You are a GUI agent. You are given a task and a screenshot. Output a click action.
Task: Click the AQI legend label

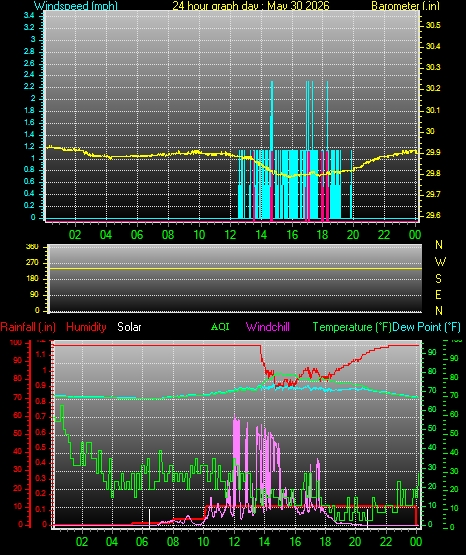click(x=220, y=327)
